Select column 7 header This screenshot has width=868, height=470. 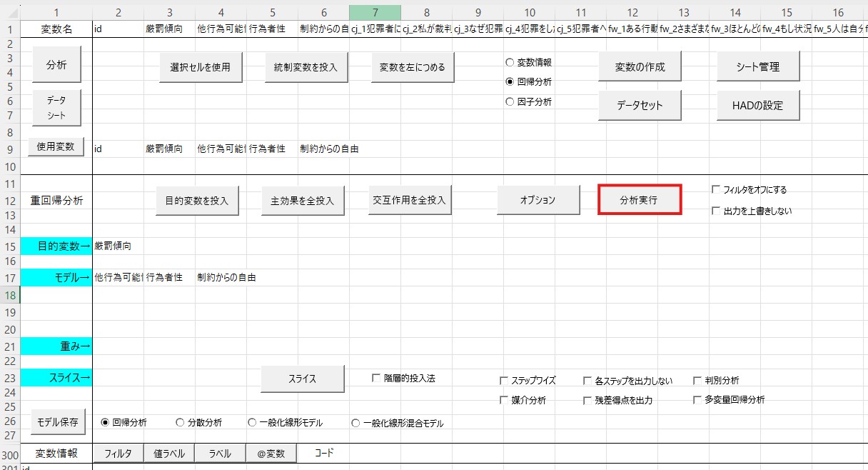pos(375,12)
